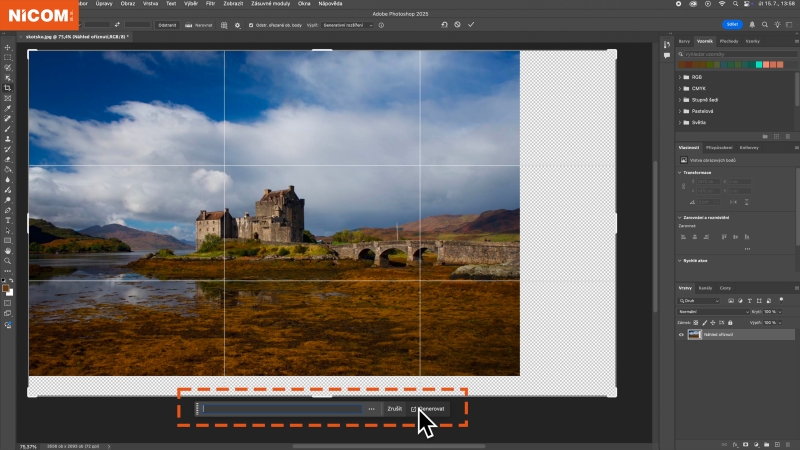This screenshot has width=800, height=450.
Task: Commit the crop with the checkmark icon
Action: (x=471, y=24)
